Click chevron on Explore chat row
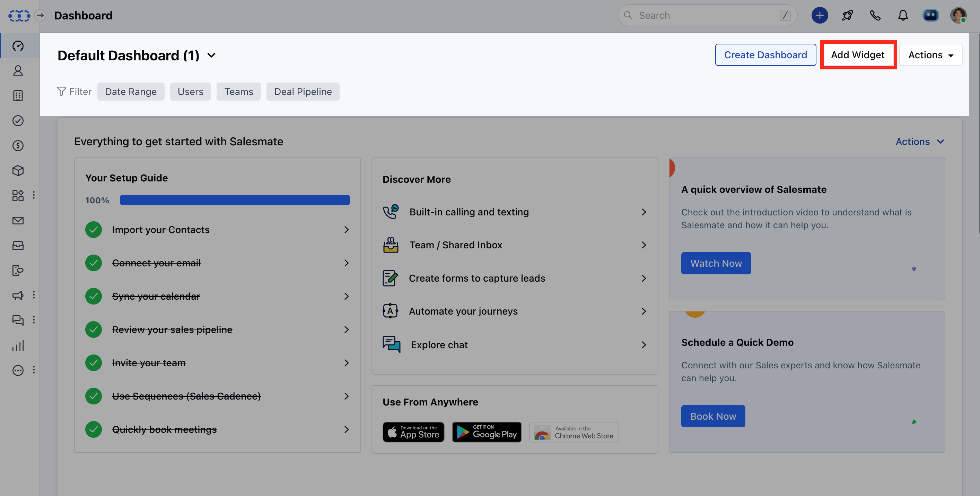The image size is (980, 496). click(644, 345)
